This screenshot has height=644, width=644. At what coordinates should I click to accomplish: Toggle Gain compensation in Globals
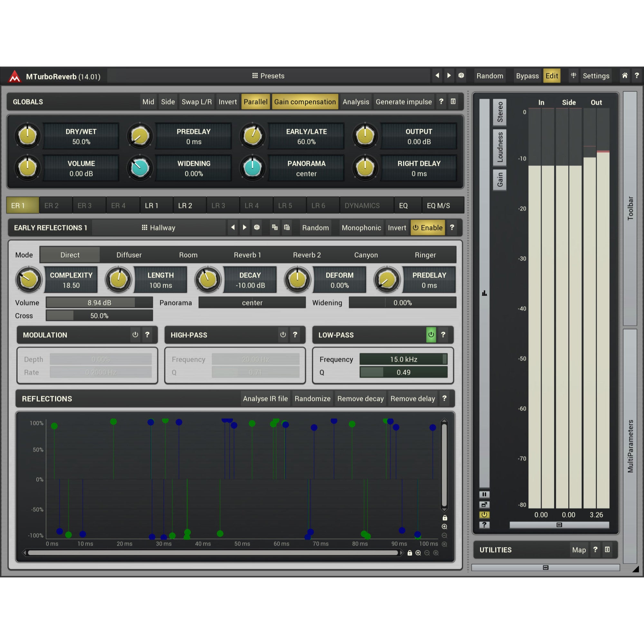(x=305, y=102)
